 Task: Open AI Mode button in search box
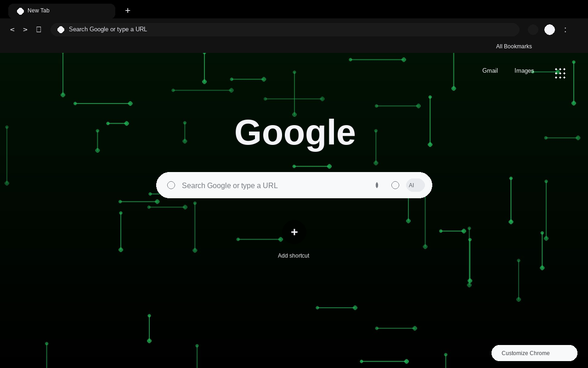coord(415,185)
